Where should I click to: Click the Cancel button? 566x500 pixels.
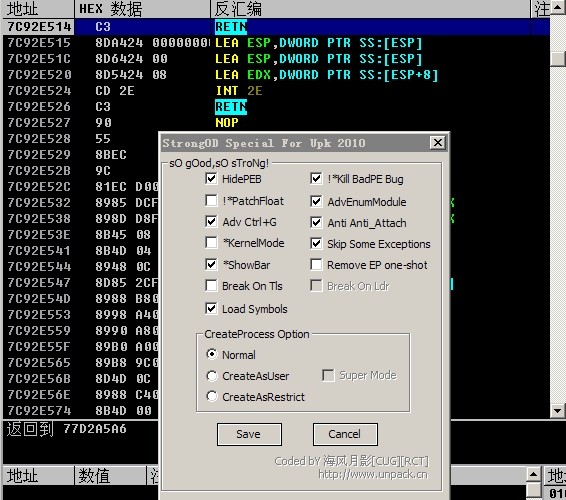point(345,434)
